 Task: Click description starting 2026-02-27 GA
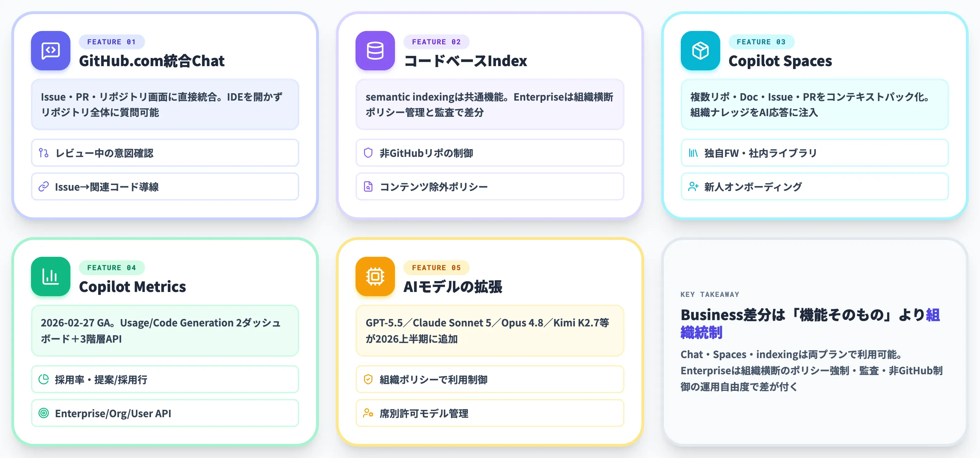[x=161, y=331]
